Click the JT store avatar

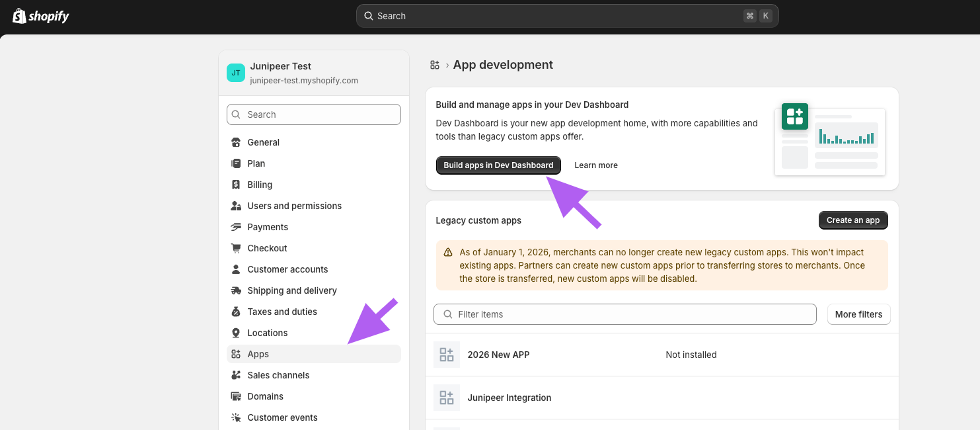236,73
